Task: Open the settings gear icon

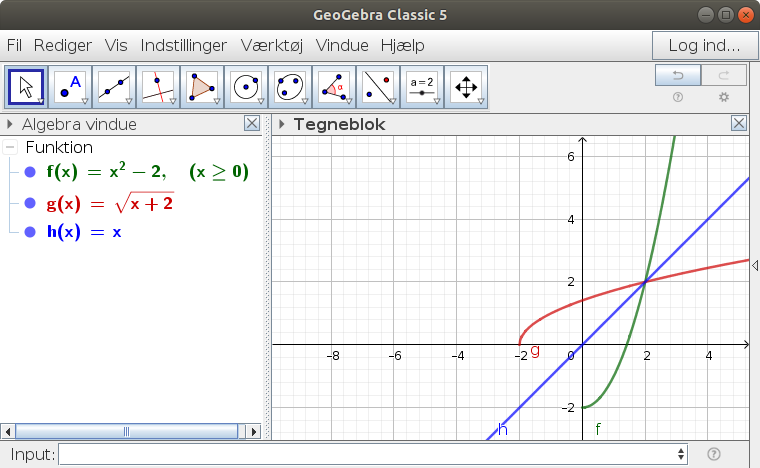Action: coord(724,97)
